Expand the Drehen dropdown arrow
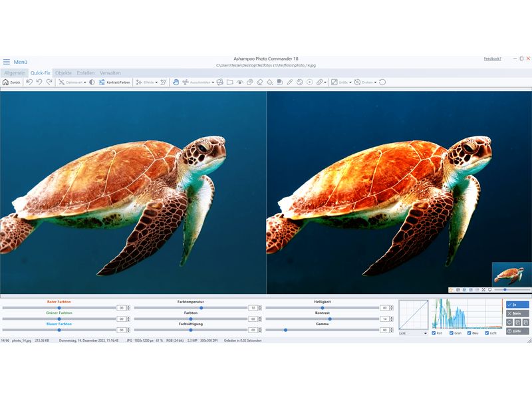 375,82
